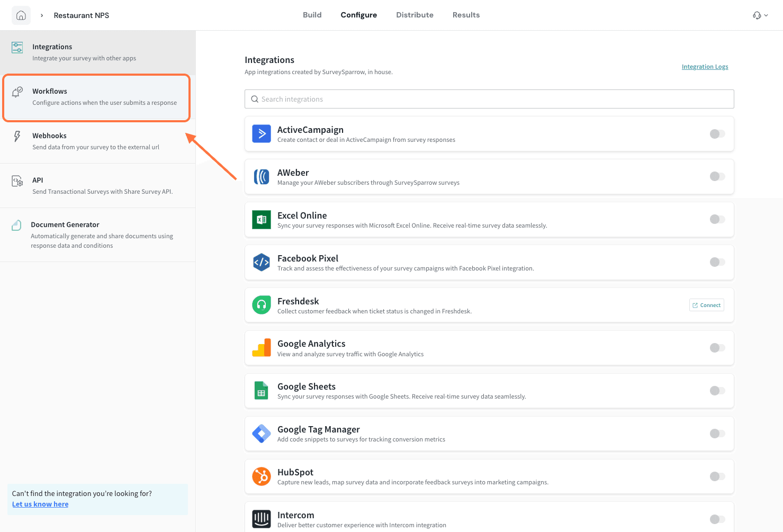Click the home icon in the header
The width and height of the screenshot is (783, 532).
21,15
